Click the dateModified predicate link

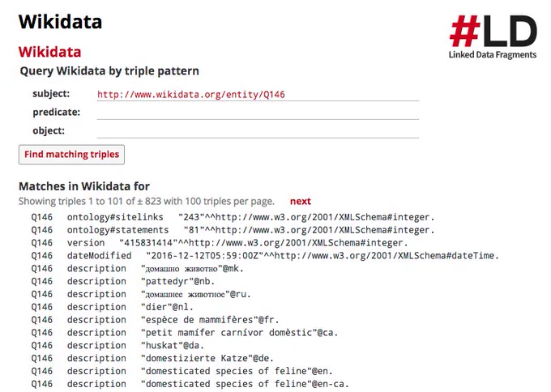[x=99, y=256]
